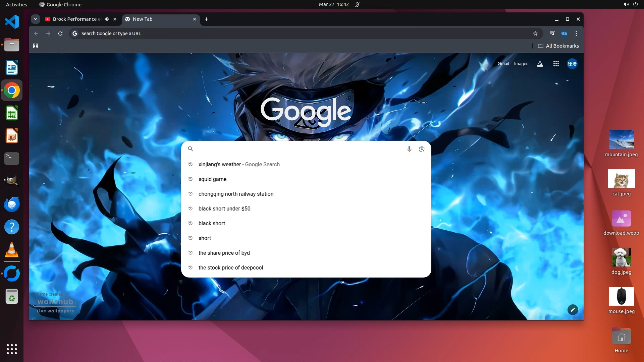Reload the current page
644x362 pixels.
point(60,34)
